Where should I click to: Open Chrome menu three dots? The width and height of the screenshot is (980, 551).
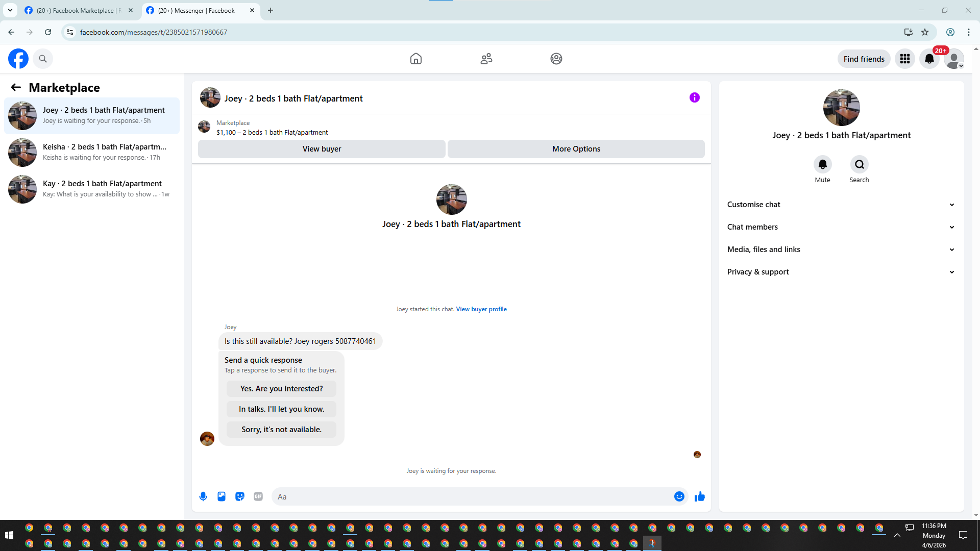pyautogui.click(x=969, y=32)
